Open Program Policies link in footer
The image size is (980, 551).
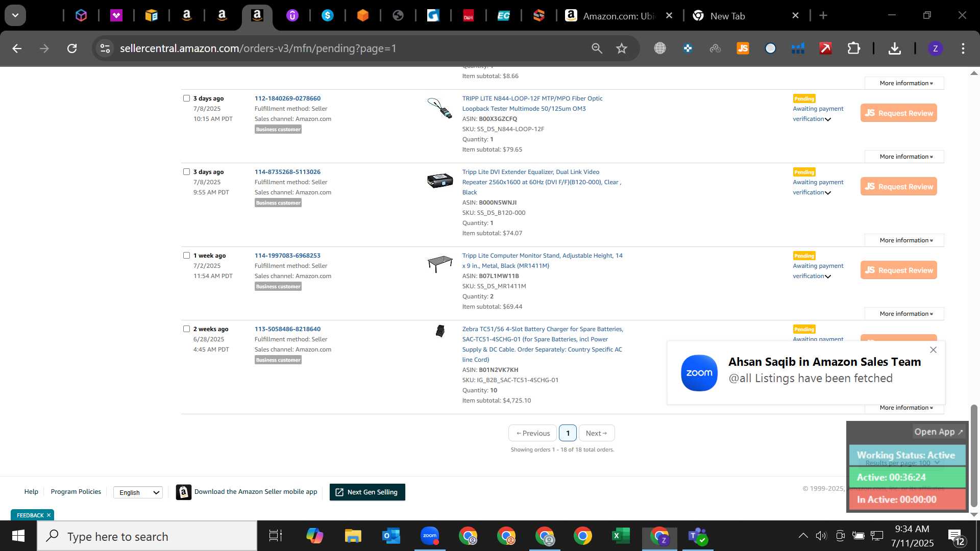pyautogui.click(x=76, y=492)
